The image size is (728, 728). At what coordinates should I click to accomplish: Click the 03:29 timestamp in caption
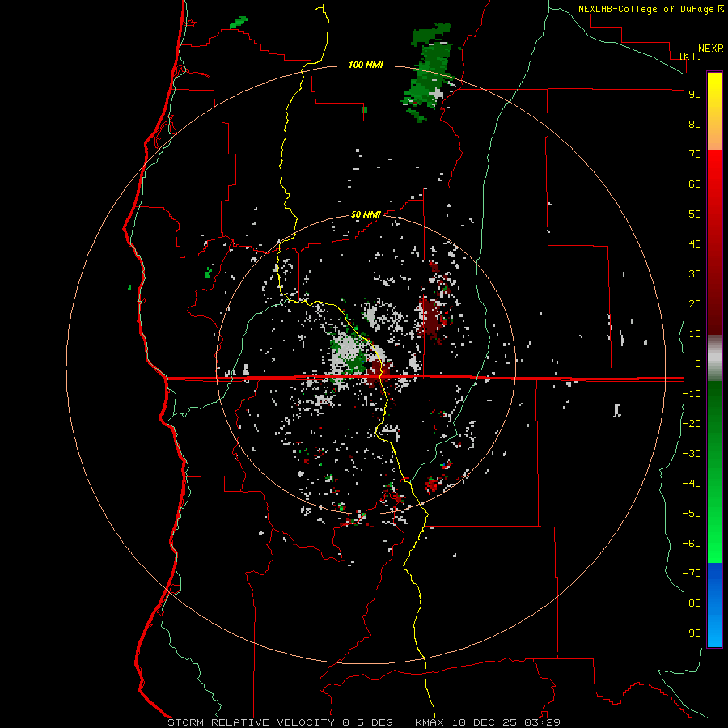542,722
